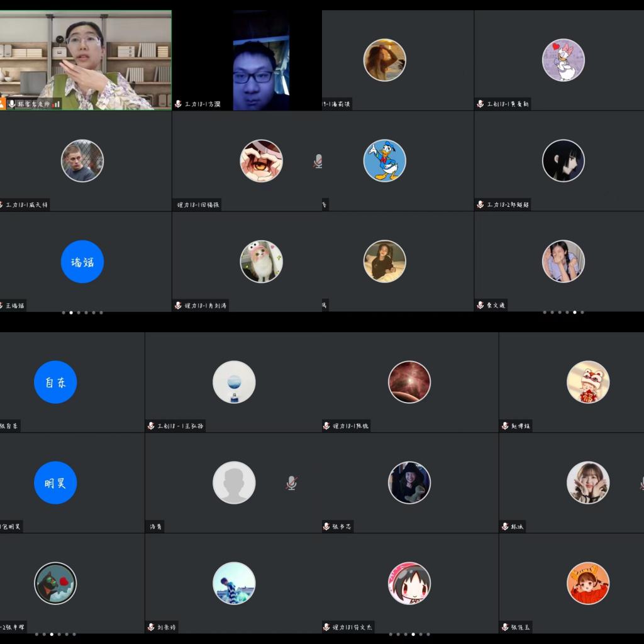The image size is (644, 644).
Task: Click the blue 瑞韬 avatar circle
Action: (x=82, y=262)
